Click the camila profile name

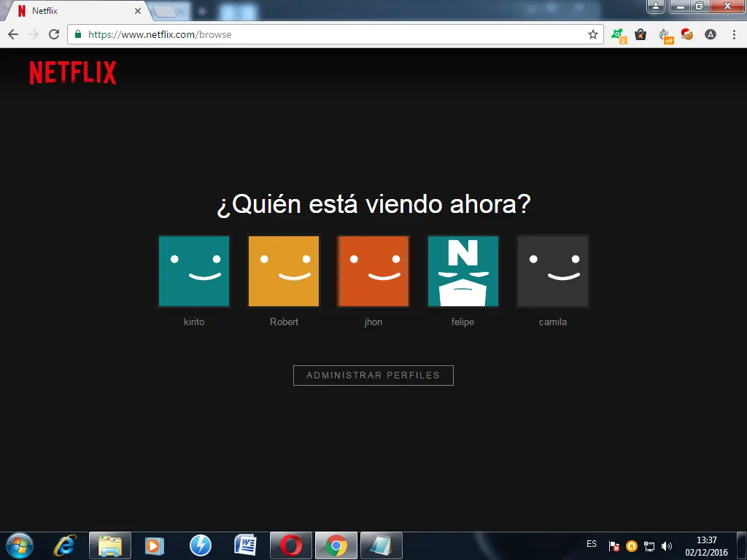pyautogui.click(x=553, y=322)
